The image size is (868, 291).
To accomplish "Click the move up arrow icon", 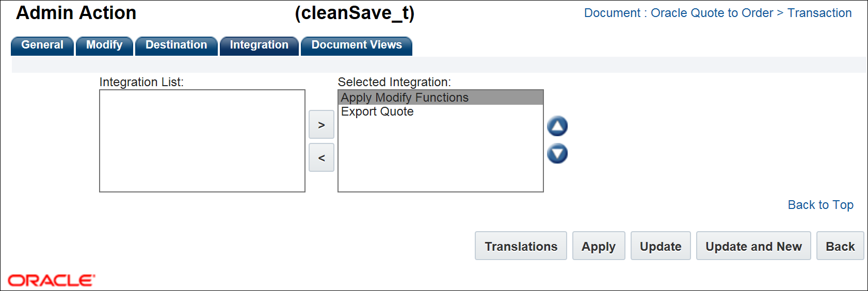I will pos(557,126).
